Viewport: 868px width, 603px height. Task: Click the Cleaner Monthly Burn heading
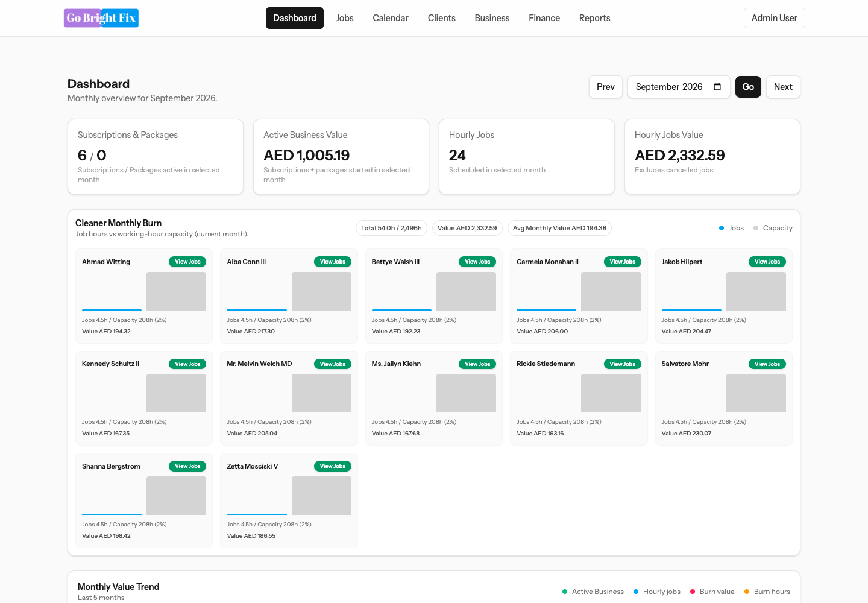118,223
